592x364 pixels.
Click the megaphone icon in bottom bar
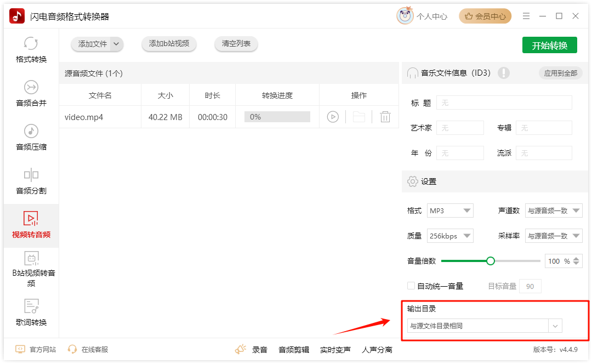coord(240,349)
